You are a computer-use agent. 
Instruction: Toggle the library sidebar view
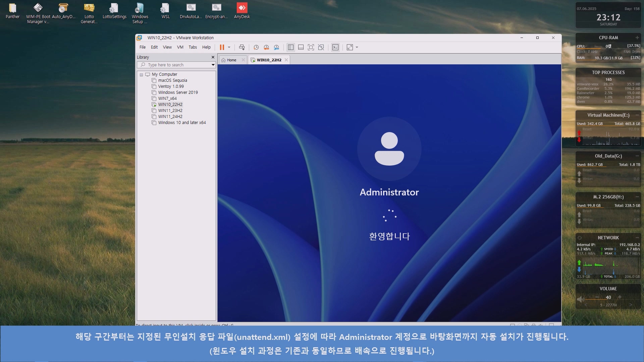(291, 47)
